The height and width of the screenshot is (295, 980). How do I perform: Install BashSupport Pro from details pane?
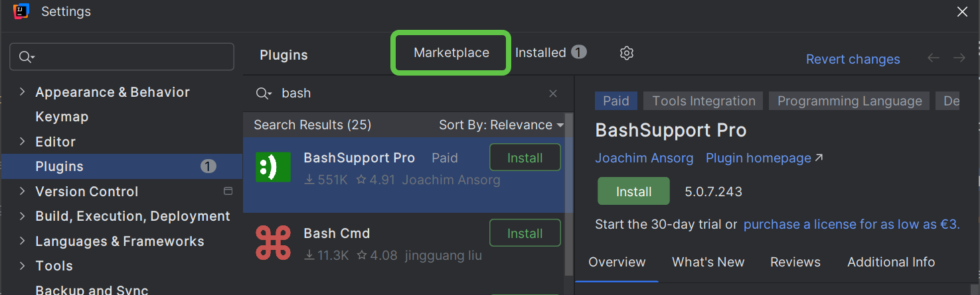(633, 192)
